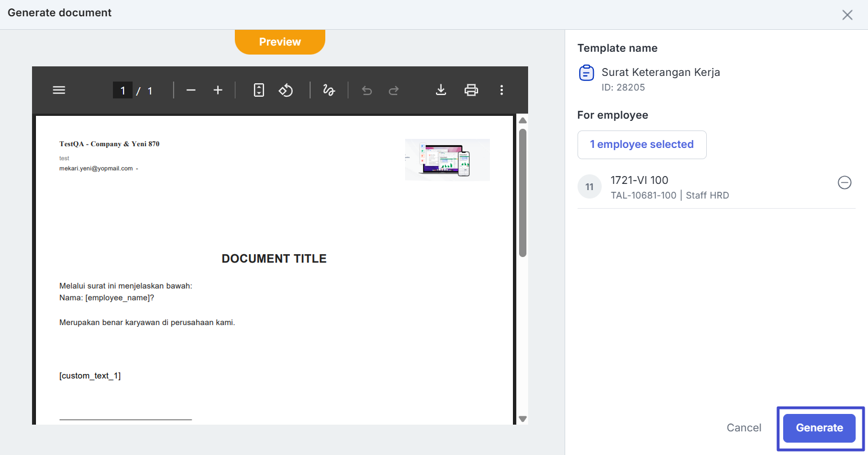Remove employee 1721-VI 100 from selection
The image size is (868, 455).
tap(844, 182)
